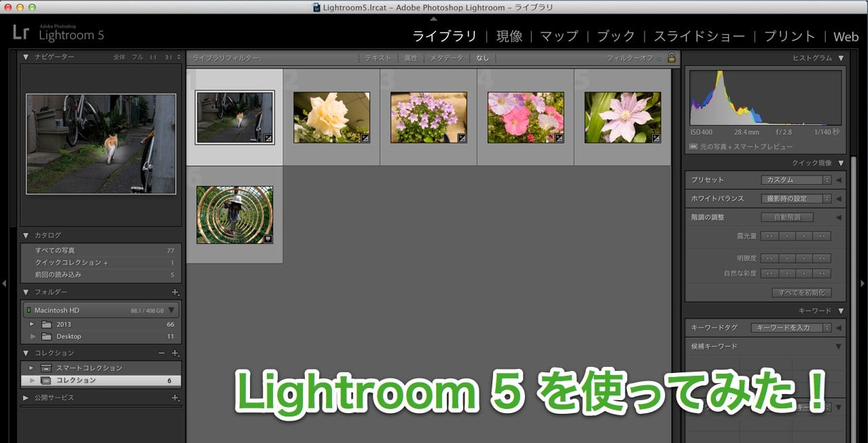The width and height of the screenshot is (868, 443).
Task: Click the adjustments badge on the clematis thumbnail
Action: coord(657,138)
